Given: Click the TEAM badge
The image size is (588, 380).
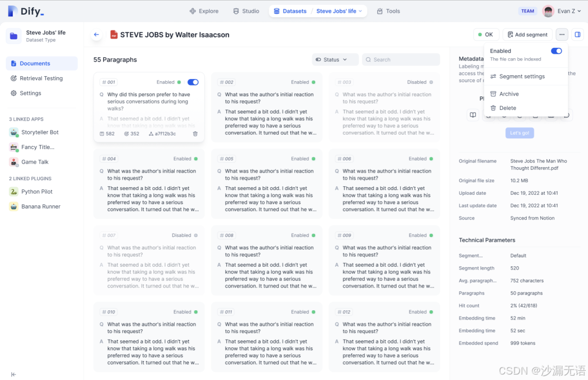Looking at the screenshot, I should pos(527,11).
